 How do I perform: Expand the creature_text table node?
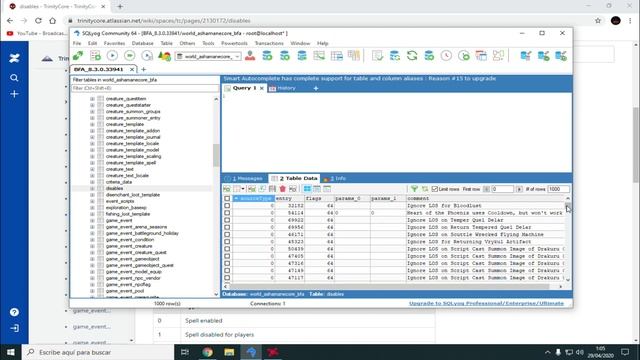click(92, 169)
